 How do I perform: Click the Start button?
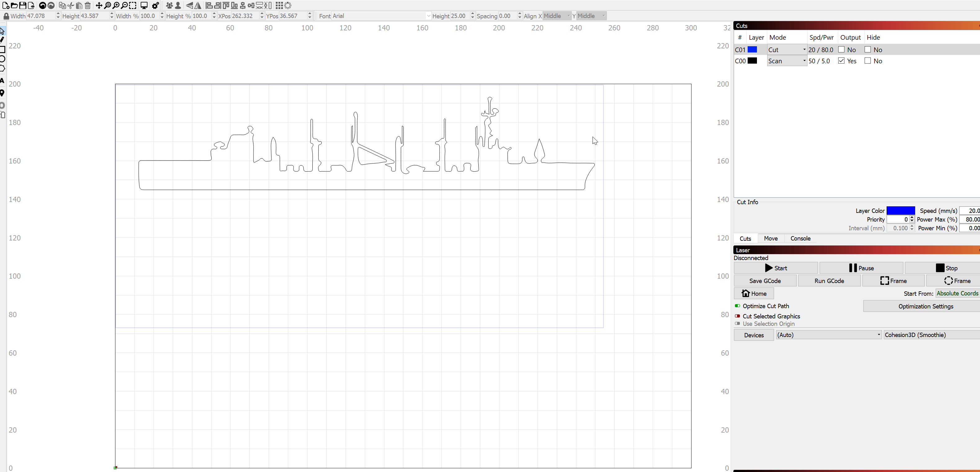[x=776, y=268]
